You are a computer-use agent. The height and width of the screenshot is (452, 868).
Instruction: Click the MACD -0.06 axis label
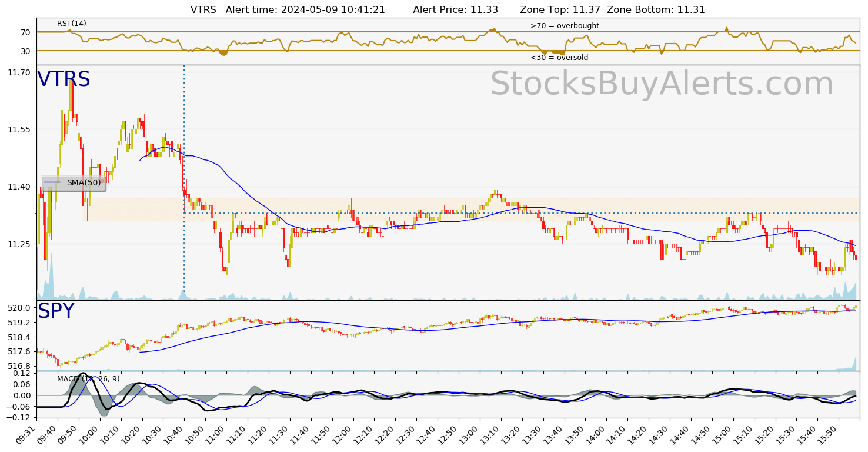(19, 406)
